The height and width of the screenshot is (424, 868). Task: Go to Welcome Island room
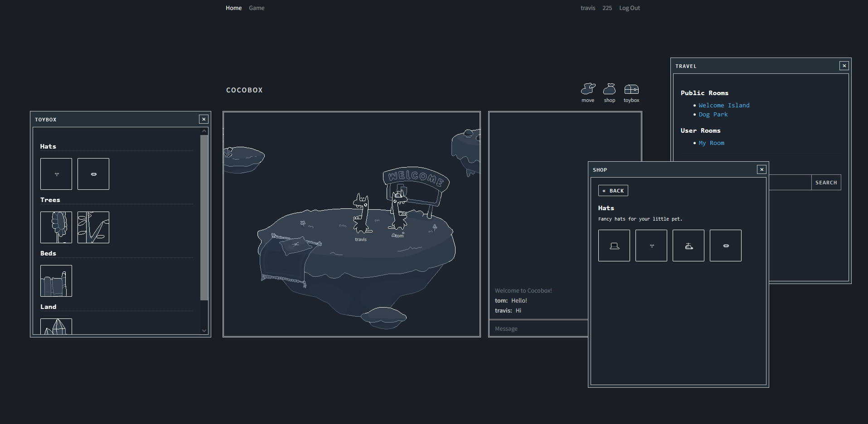click(x=723, y=106)
